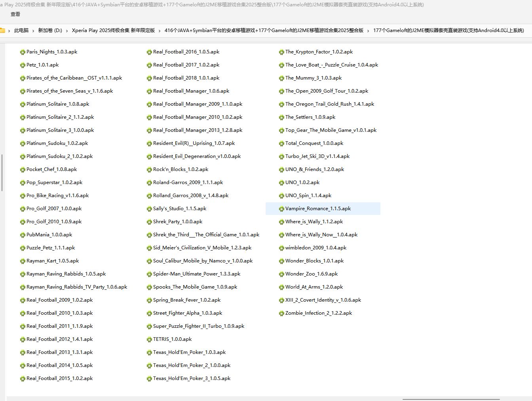Image resolution: width=532 pixels, height=401 pixels.
Task: Select Street_Fighter_Alpha_1.0.3.apk icon
Action: pos(149,313)
